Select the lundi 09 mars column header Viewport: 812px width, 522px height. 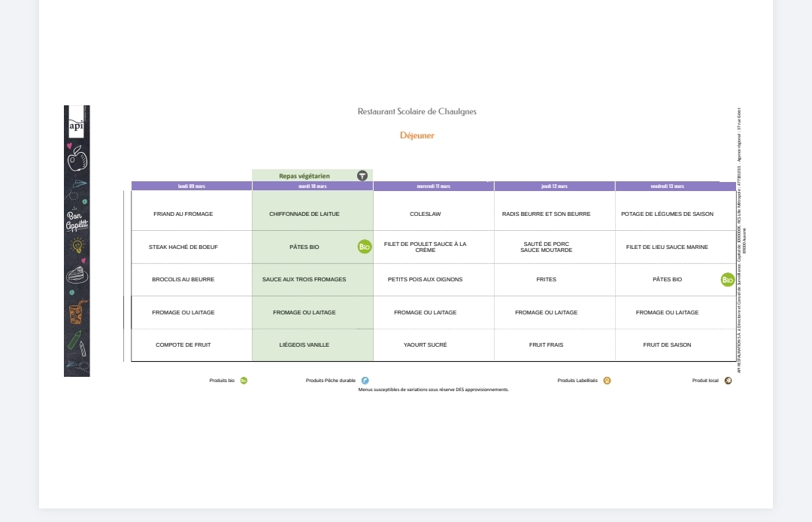click(192, 186)
